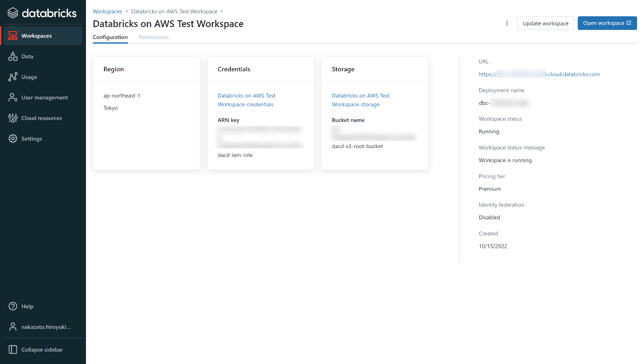Click the Usage graph icon
644x364 pixels.
click(x=13, y=77)
